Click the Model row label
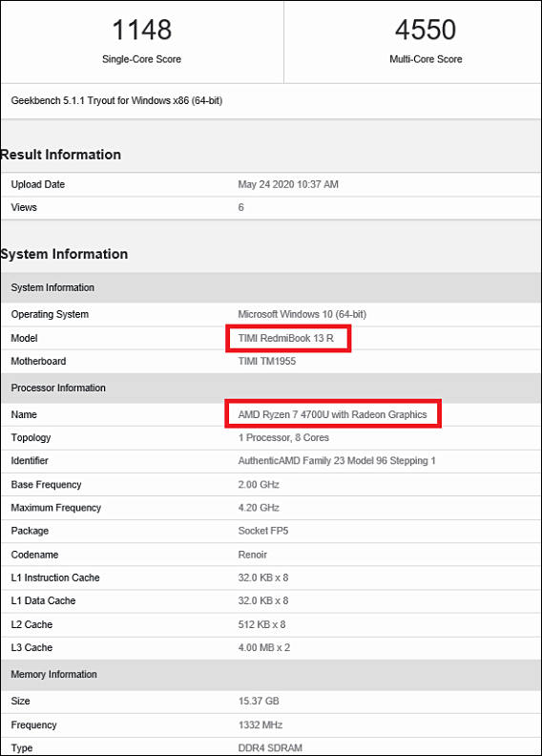The width and height of the screenshot is (542, 756). pyautogui.click(x=24, y=339)
